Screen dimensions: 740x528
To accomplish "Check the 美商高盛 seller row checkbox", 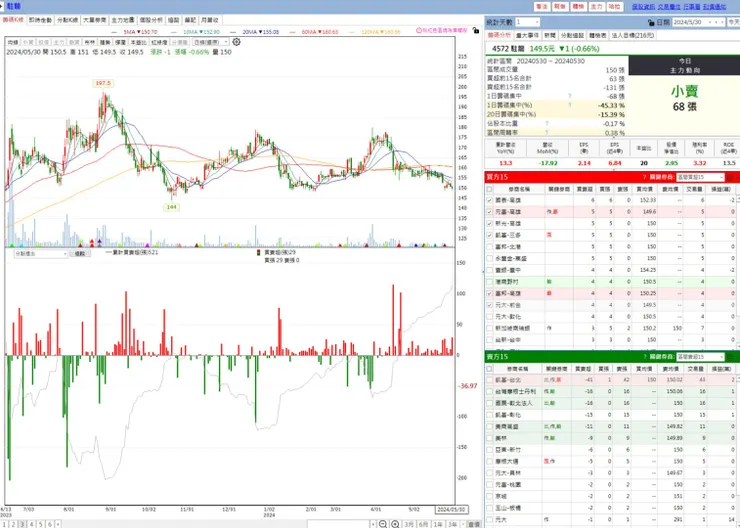I will click(x=489, y=427).
